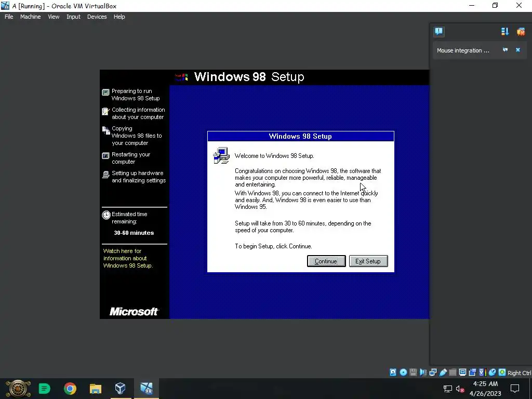The image size is (532, 399).
Task: Open the View menu
Action: 54,17
